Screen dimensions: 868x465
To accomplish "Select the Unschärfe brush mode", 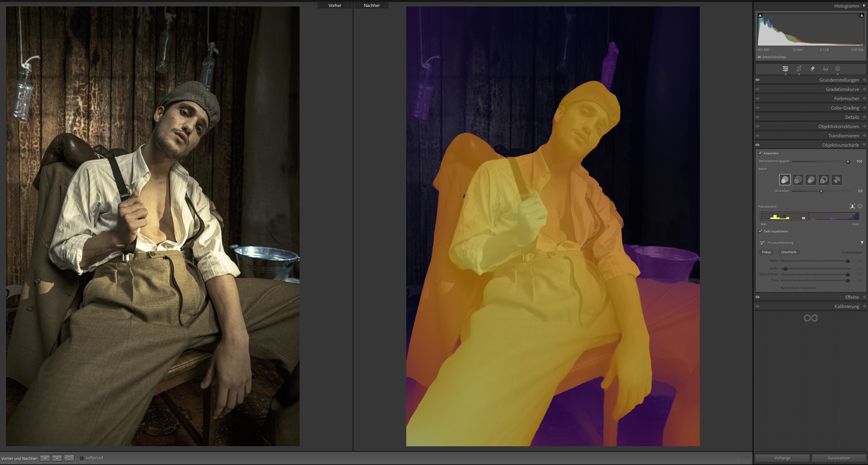I will 788,252.
